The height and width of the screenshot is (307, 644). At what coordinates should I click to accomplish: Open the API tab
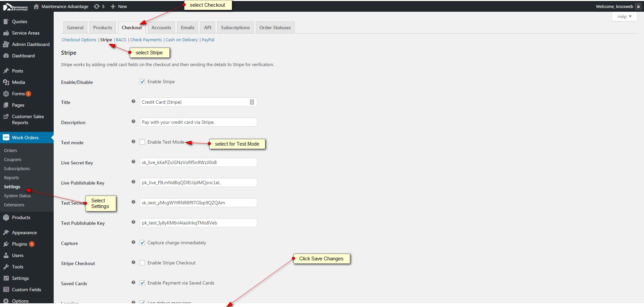208,28
